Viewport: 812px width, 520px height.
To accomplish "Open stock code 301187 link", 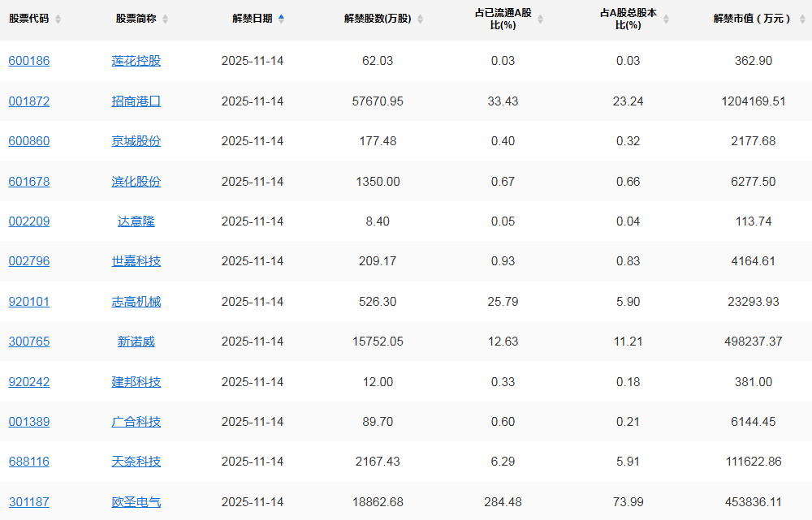I will click(29, 502).
